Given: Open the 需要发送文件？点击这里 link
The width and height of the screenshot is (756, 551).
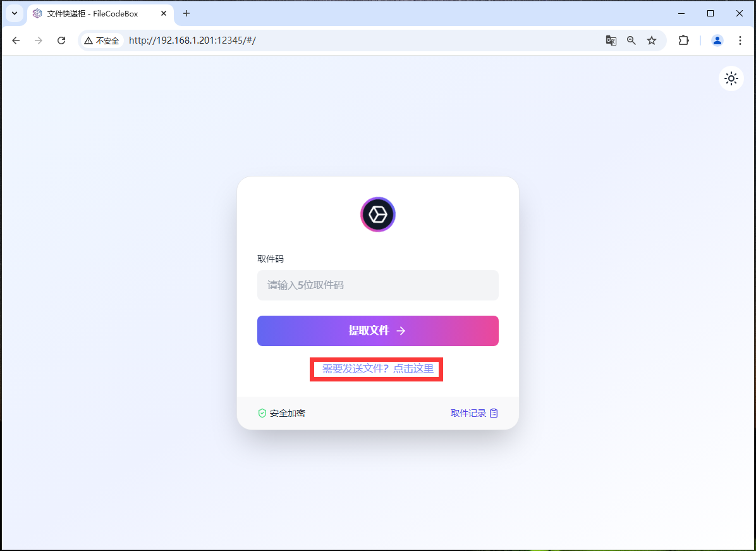Looking at the screenshot, I should click(376, 369).
